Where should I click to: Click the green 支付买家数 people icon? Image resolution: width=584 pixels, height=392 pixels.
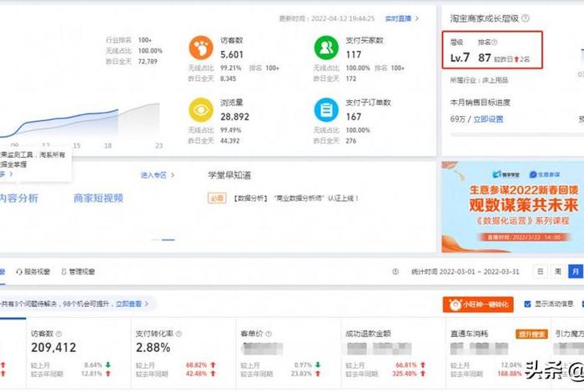pyautogui.click(x=326, y=48)
